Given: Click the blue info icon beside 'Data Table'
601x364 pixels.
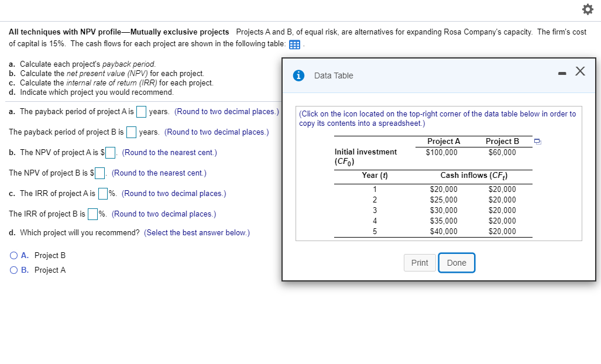Looking at the screenshot, I should coord(298,75).
